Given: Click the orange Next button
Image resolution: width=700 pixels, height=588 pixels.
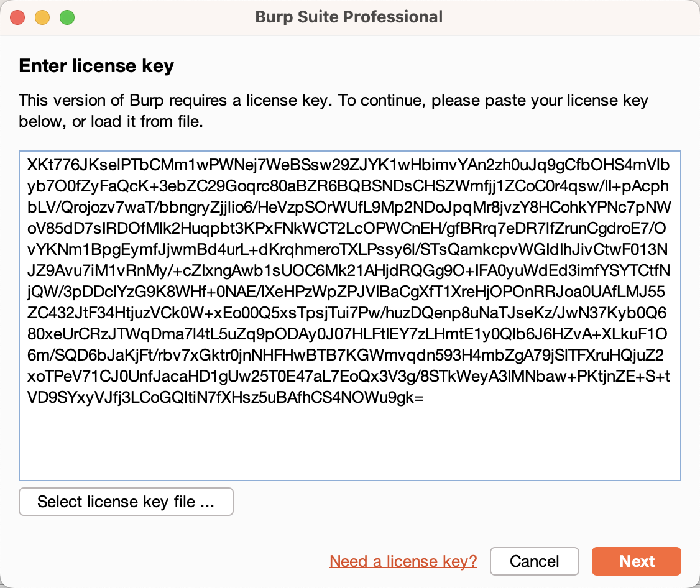Looking at the screenshot, I should click(636, 561).
